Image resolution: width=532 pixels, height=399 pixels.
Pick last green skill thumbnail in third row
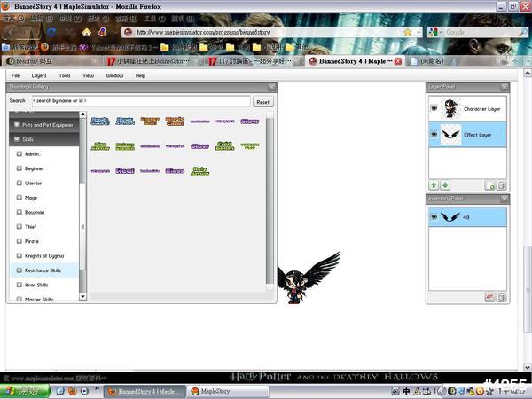(199, 171)
